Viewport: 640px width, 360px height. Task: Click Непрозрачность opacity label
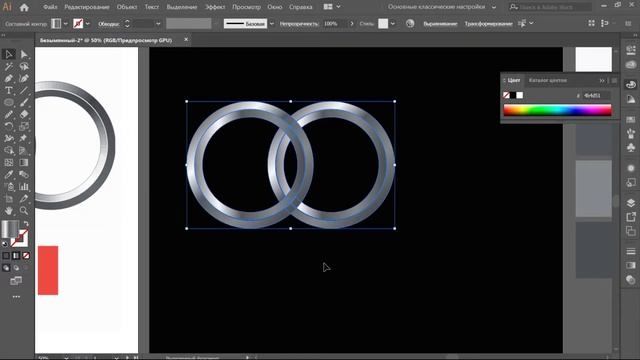[298, 24]
